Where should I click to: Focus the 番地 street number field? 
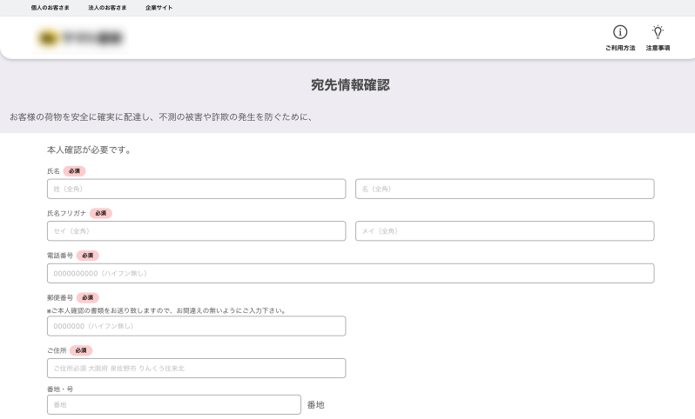[x=173, y=405]
